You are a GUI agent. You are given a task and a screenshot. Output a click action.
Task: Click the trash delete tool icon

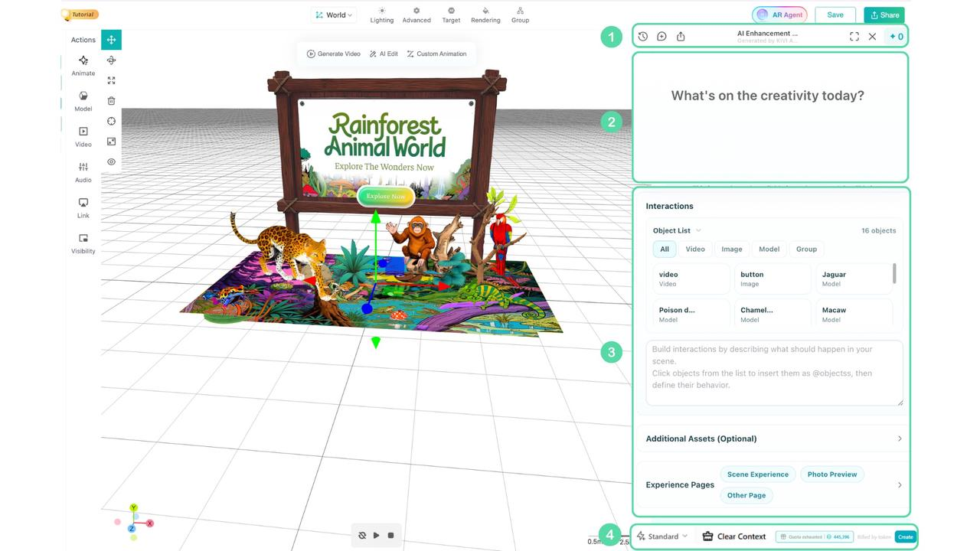[x=111, y=100]
